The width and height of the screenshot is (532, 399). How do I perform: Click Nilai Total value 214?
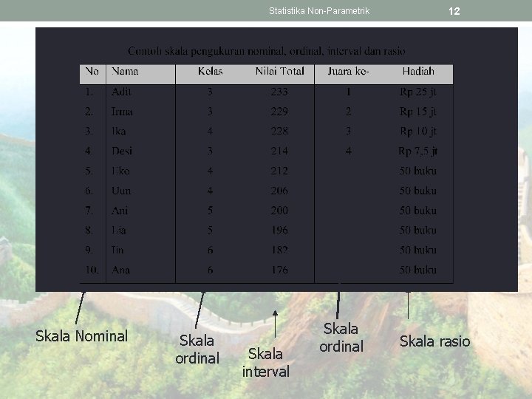tap(279, 151)
